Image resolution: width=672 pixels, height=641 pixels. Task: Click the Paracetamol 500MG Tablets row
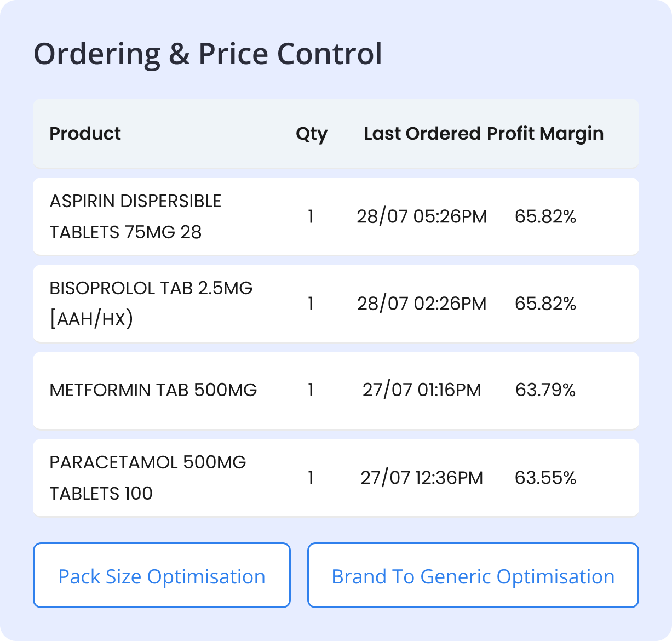point(148,478)
